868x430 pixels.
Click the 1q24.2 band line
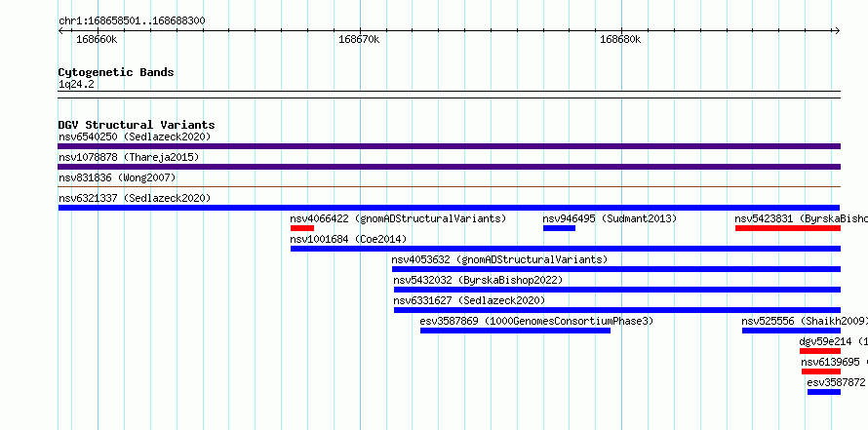449,95
